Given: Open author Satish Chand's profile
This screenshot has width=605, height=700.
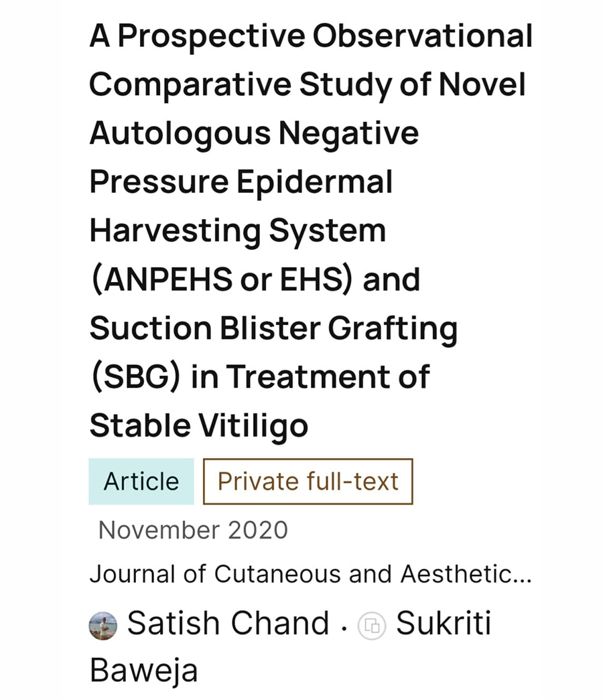Looking at the screenshot, I should tap(228, 624).
